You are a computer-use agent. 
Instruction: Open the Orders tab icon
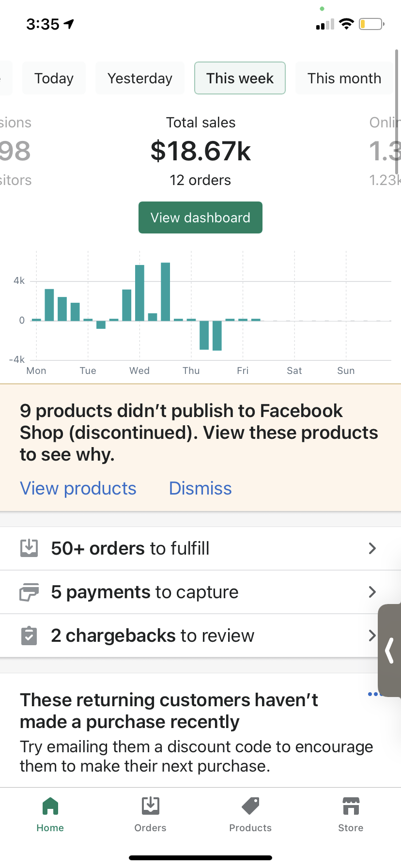point(151,806)
